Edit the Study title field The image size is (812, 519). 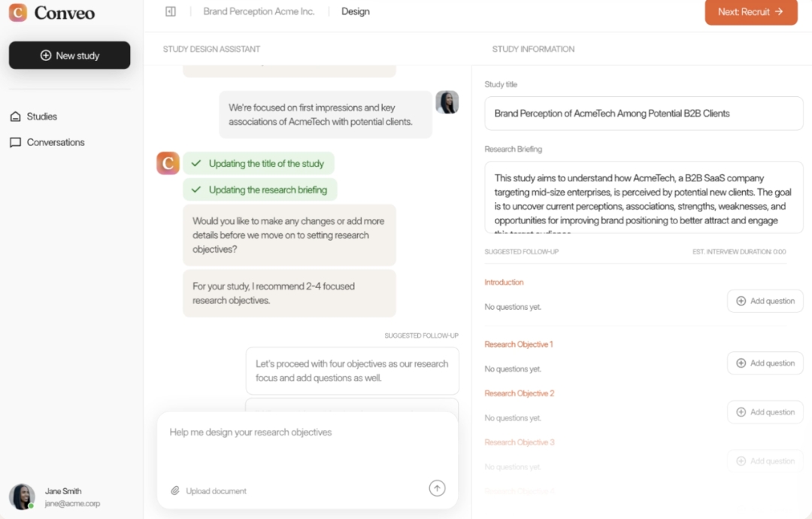click(644, 114)
